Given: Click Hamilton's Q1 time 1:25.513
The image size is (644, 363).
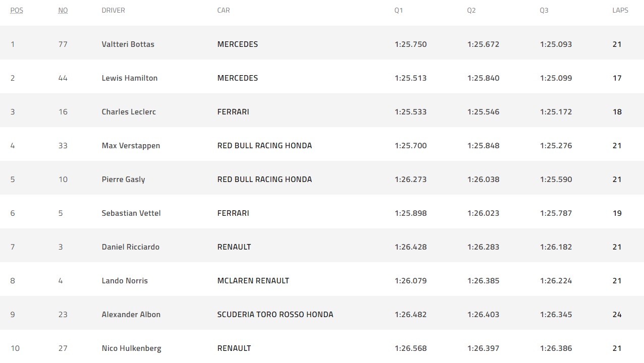Looking at the screenshot, I should (410, 78).
